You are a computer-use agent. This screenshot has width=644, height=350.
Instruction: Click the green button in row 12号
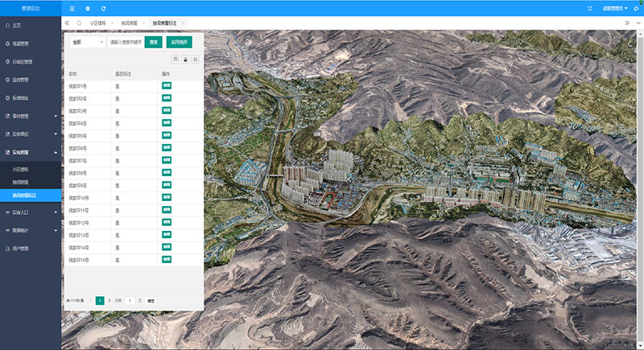167,222
